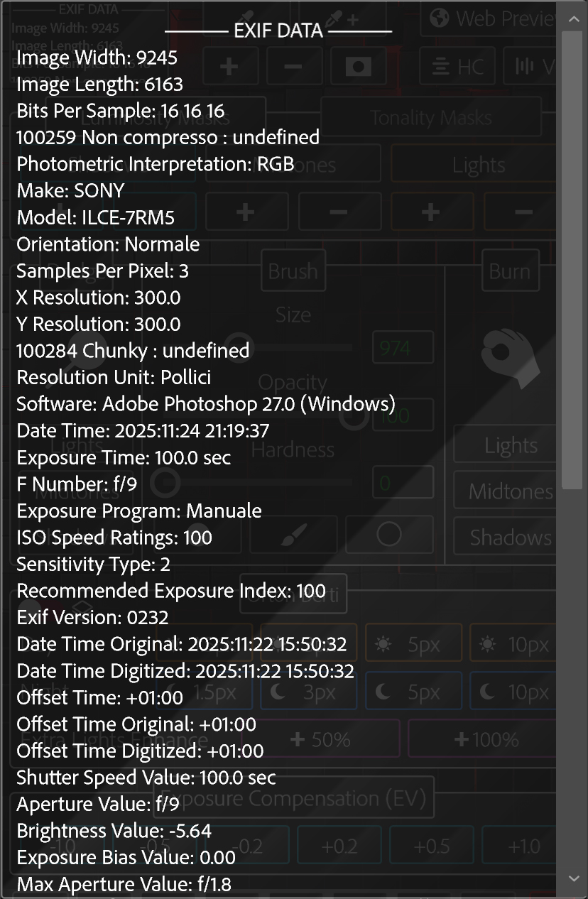Viewport: 588px width, 899px height.
Task: Choose Midtones under the Burn section
Action: tap(510, 491)
